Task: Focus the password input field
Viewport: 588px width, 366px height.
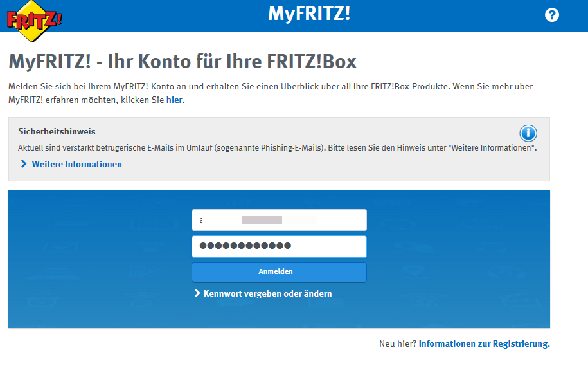Action: point(279,246)
